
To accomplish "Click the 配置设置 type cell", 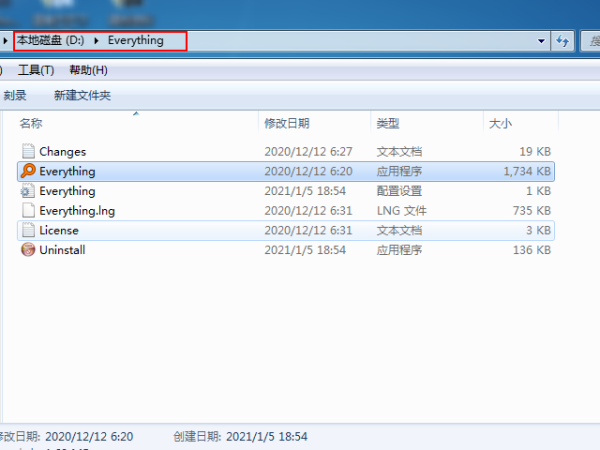I will tap(399, 191).
